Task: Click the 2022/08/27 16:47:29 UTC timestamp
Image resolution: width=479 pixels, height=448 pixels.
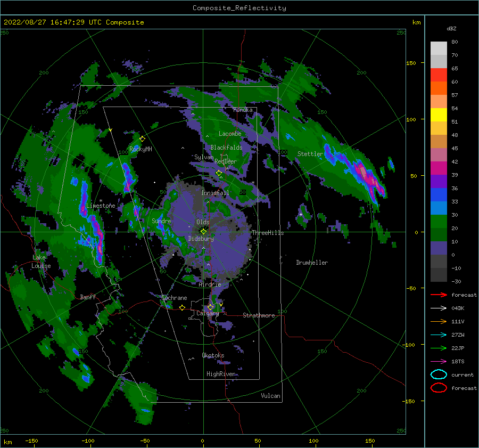Action: point(74,22)
